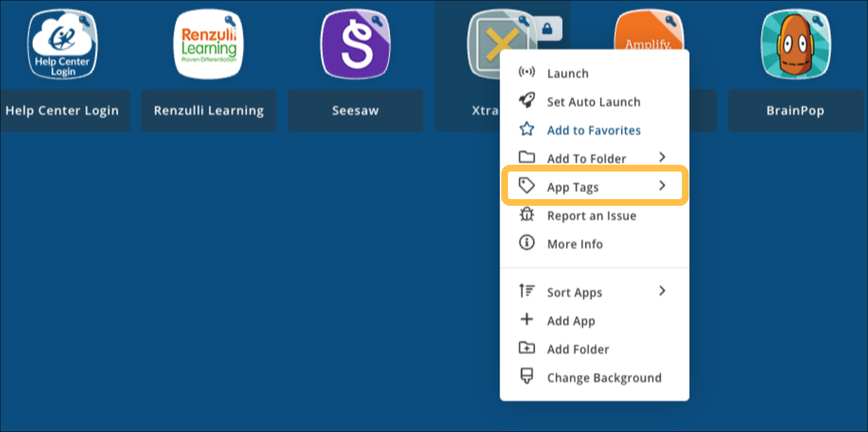The width and height of the screenshot is (868, 432).
Task: Click the rocket icon for Set Auto Launch
Action: coord(527,101)
